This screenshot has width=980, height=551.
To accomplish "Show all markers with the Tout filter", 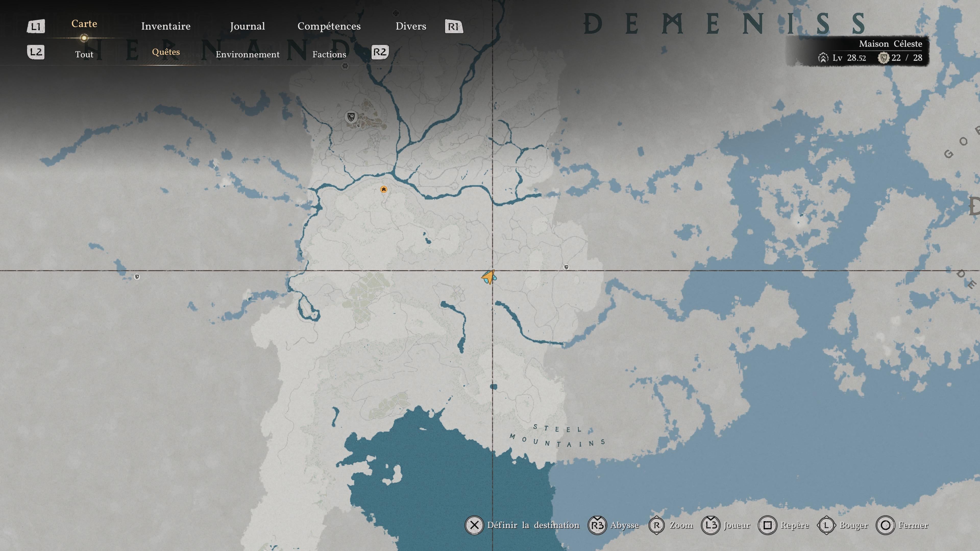I will [x=84, y=54].
